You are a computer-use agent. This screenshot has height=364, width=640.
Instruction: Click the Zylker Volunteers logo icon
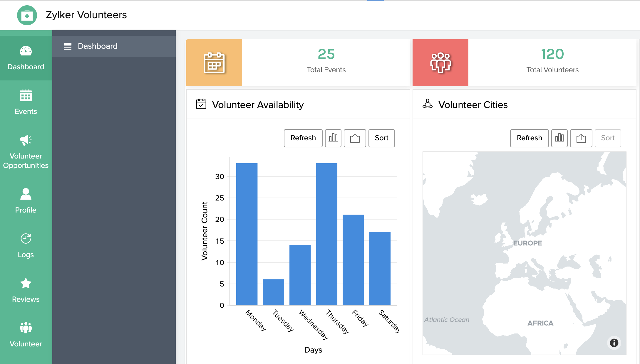pyautogui.click(x=27, y=15)
